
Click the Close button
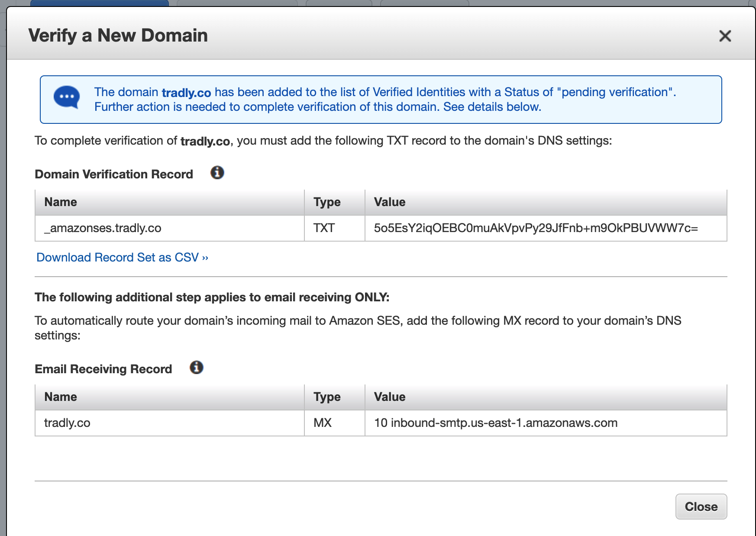click(x=701, y=507)
